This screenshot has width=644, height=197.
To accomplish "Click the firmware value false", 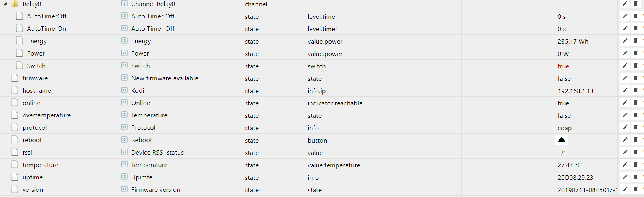I will [564, 79].
